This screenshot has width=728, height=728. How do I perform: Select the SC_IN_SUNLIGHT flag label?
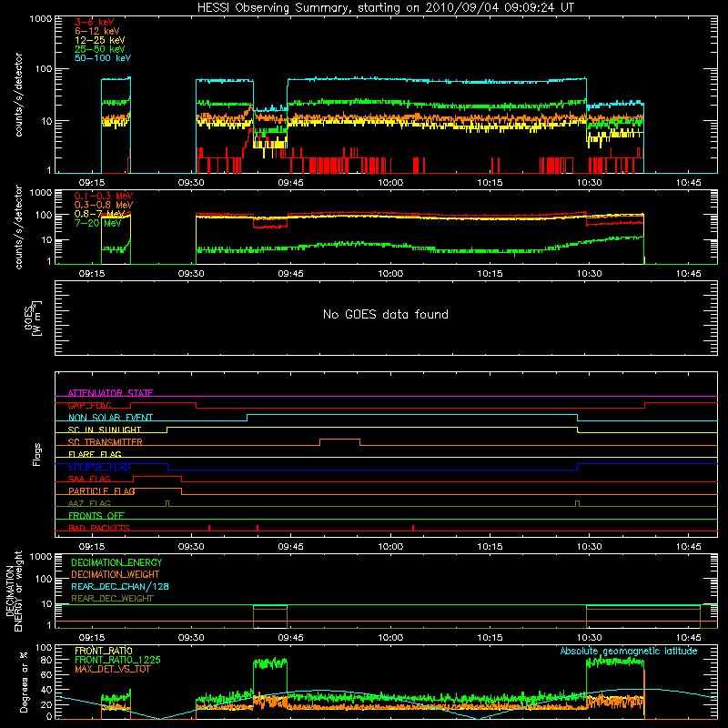[104, 430]
